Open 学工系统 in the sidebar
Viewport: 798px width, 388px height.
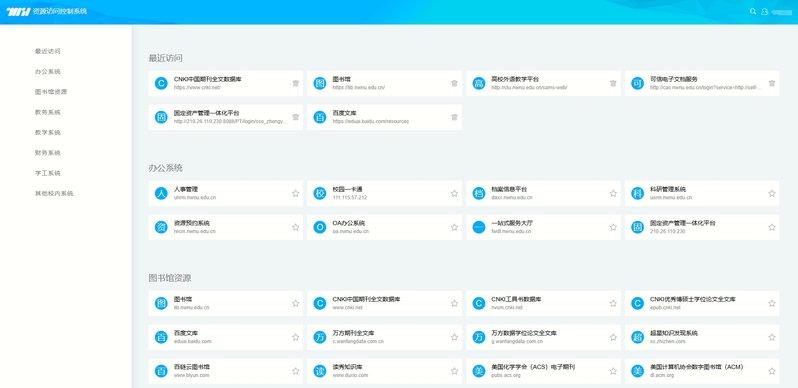pyautogui.click(x=48, y=173)
